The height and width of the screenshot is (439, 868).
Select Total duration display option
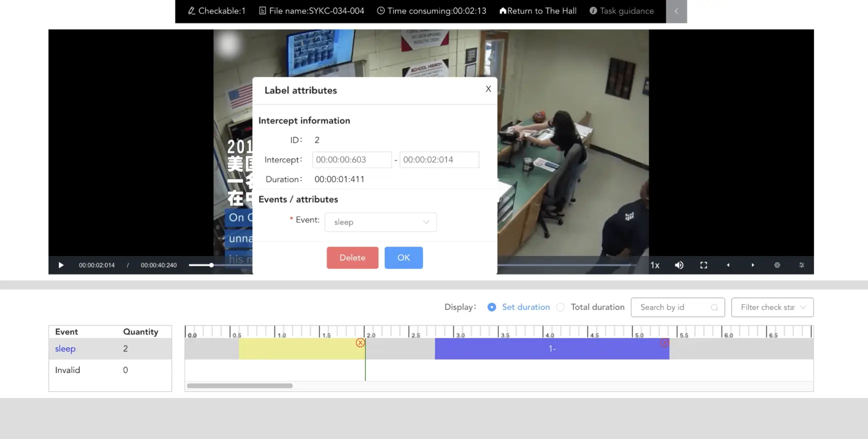tap(560, 307)
